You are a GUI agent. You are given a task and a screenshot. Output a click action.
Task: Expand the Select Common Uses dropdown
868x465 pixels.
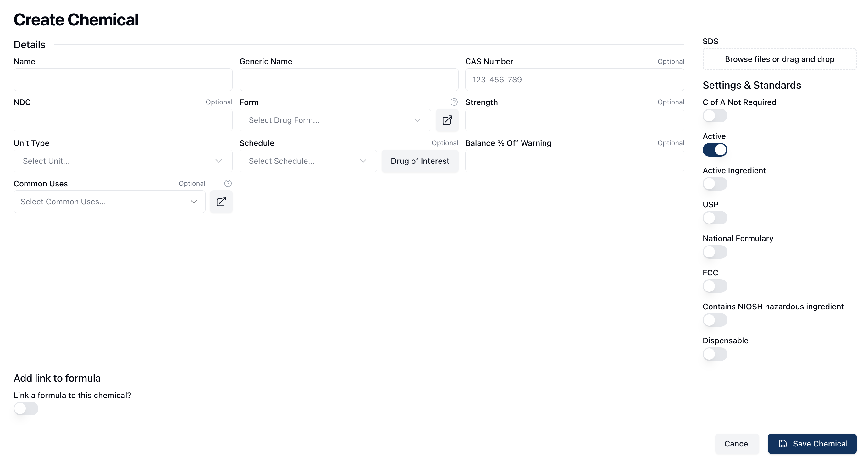(109, 202)
